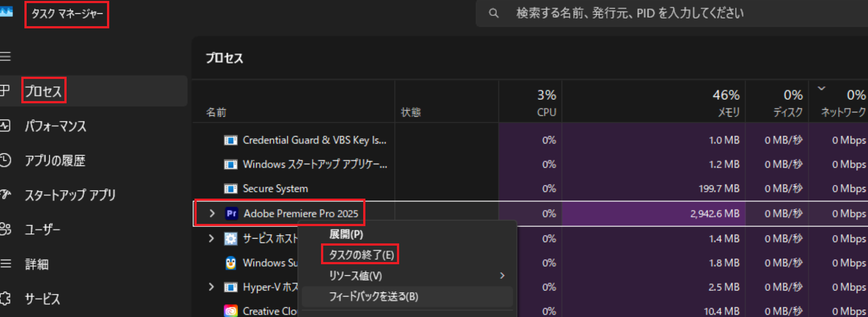The width and height of the screenshot is (868, 317).
Task: Select タスクの終了 from context menu
Action: point(361,255)
